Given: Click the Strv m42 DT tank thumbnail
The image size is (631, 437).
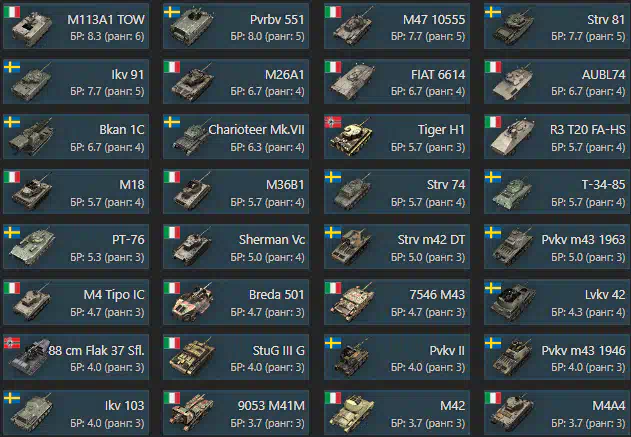Looking at the screenshot, I should pos(352,247).
